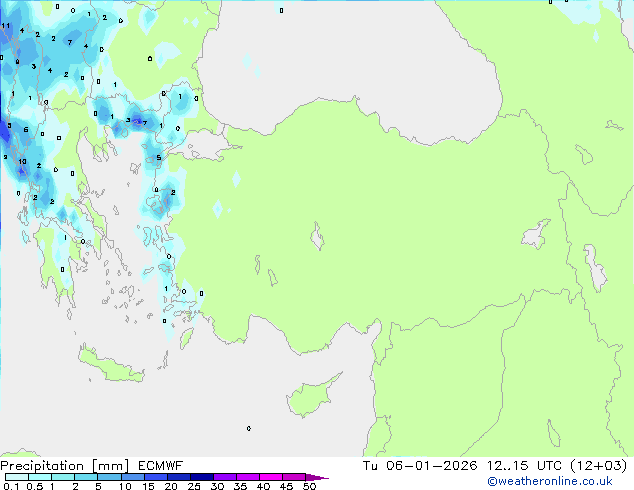
Task: Click the '12..15 UTC' time text
Action: tap(524, 466)
